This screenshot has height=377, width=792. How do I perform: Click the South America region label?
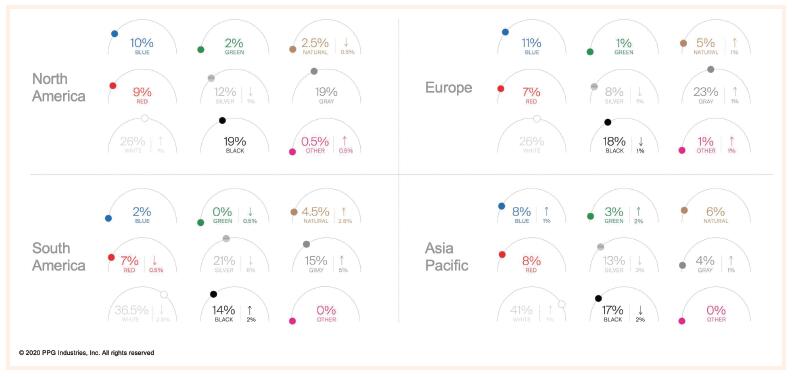click(x=59, y=256)
